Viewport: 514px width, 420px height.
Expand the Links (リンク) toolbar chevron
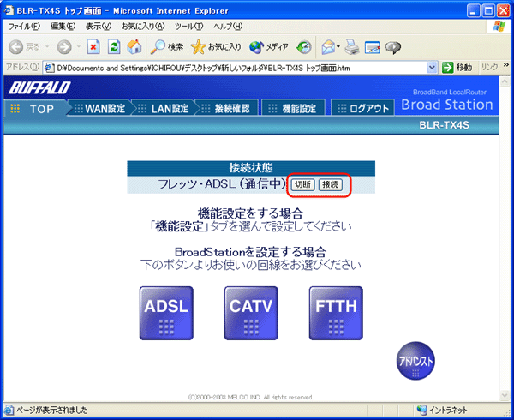[506, 65]
